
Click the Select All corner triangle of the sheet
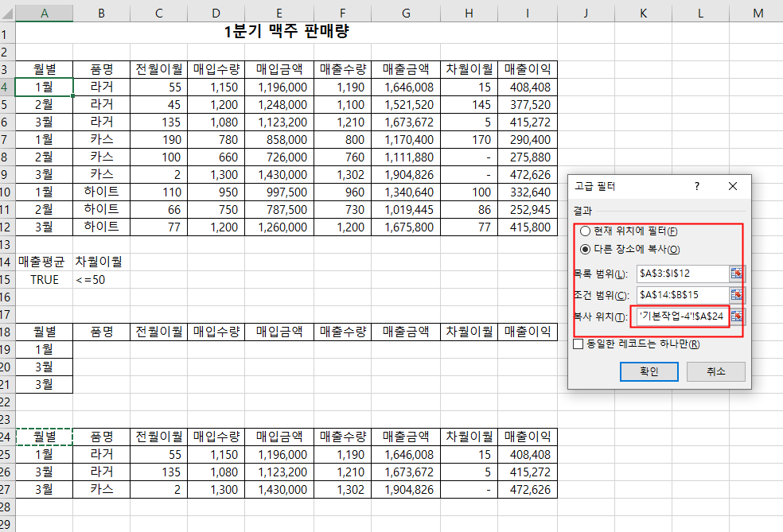click(7, 14)
